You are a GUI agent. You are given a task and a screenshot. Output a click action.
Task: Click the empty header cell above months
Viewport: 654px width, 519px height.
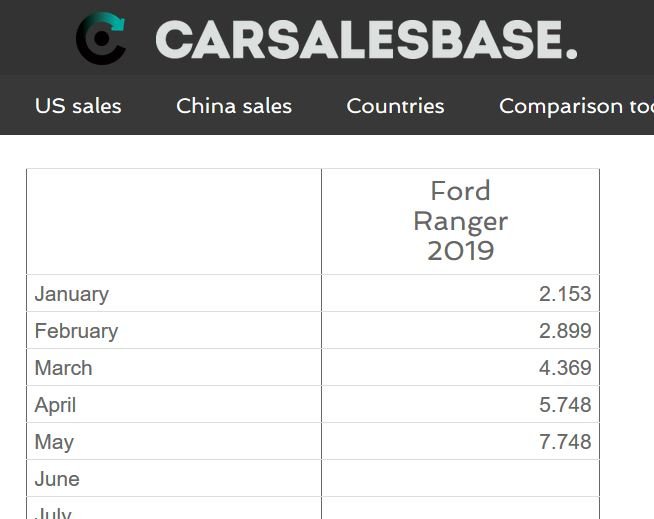[x=174, y=222]
